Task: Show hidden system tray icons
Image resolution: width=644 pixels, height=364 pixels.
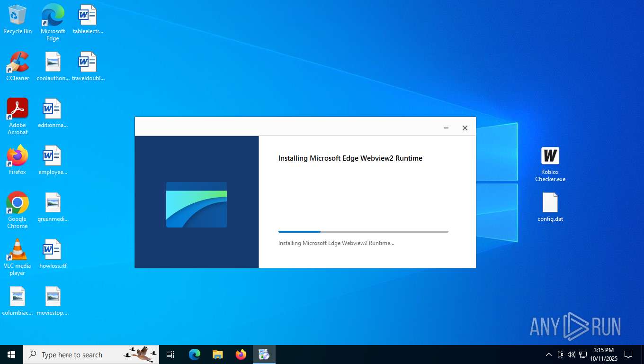Action: click(x=549, y=355)
